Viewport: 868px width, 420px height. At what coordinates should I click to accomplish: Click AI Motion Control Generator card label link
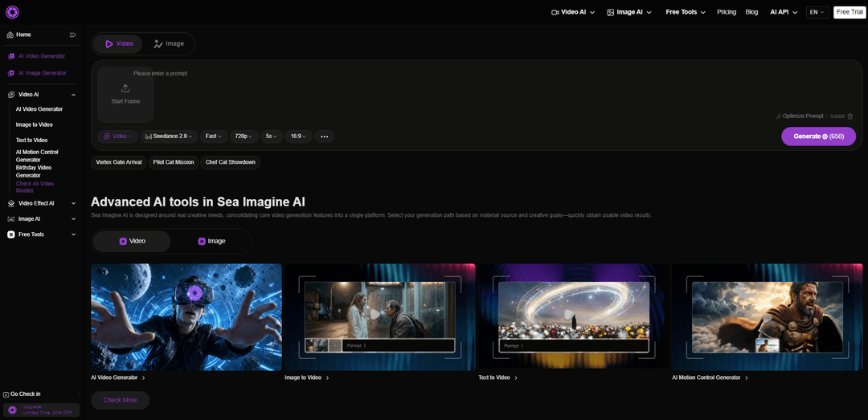[710, 378]
